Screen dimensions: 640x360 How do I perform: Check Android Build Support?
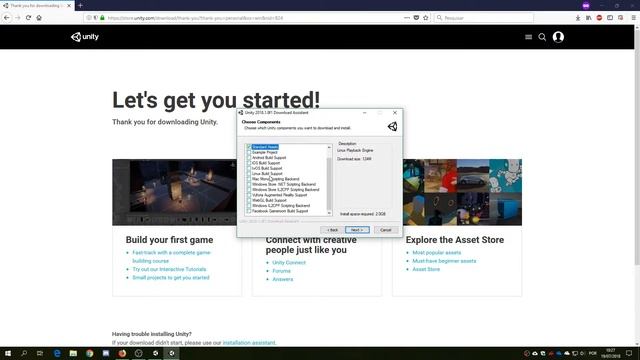tap(249, 158)
